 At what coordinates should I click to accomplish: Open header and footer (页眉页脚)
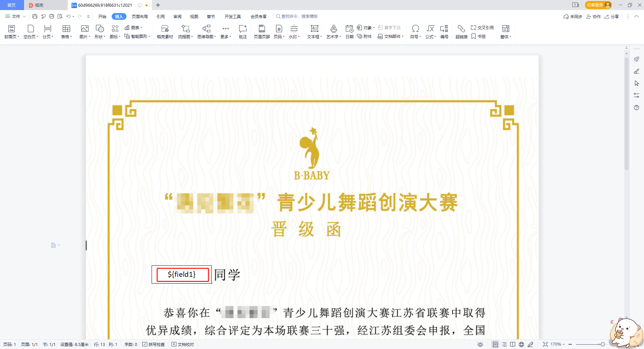point(262,32)
